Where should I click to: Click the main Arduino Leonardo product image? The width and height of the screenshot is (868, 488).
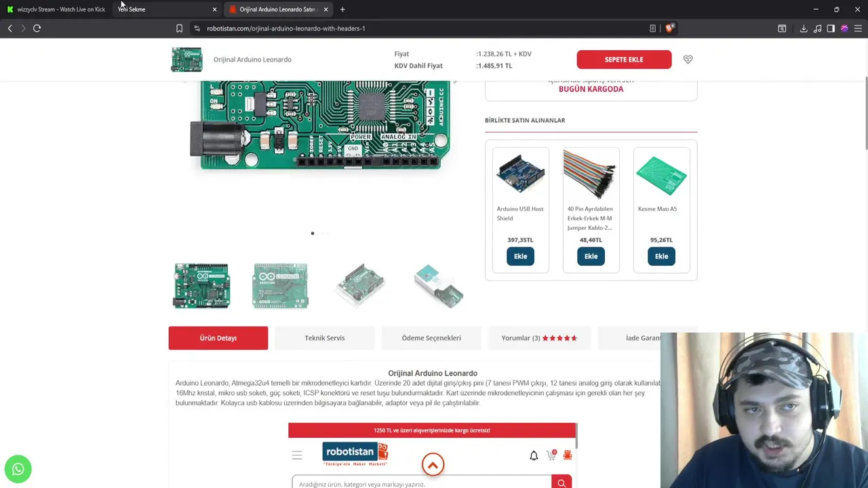coord(320,125)
